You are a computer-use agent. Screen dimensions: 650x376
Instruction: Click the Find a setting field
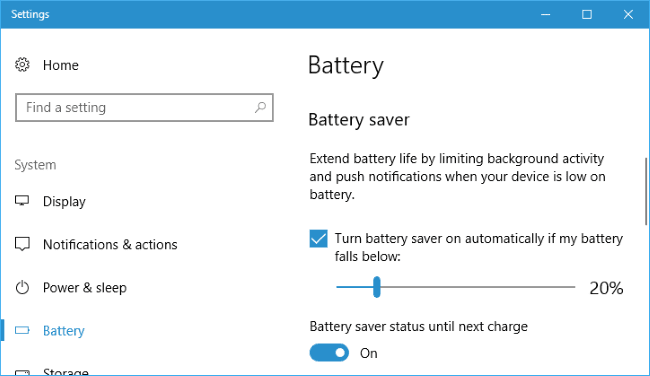pyautogui.click(x=144, y=107)
